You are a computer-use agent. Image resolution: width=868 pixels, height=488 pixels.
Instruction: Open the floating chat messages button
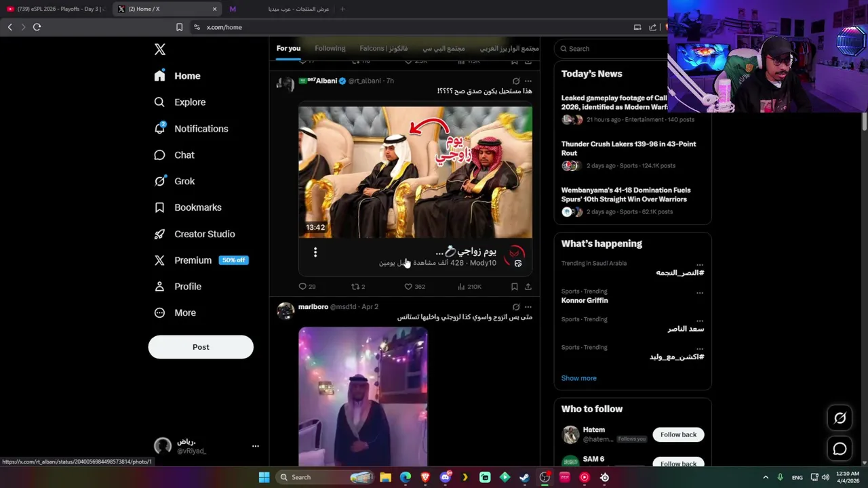pyautogui.click(x=840, y=449)
